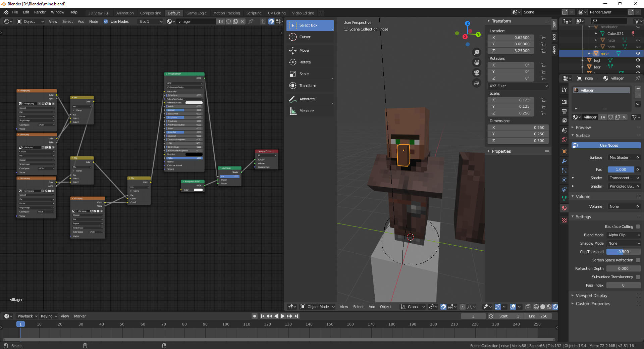
Task: Open Scene properties tab
Action: coord(564,130)
